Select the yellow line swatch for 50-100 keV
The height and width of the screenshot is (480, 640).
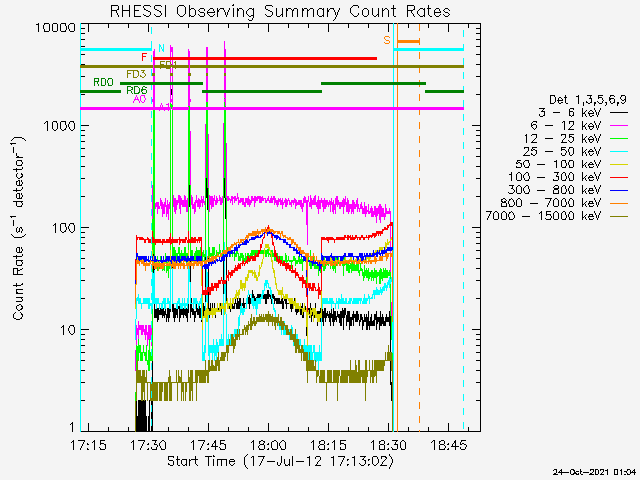(x=619, y=164)
